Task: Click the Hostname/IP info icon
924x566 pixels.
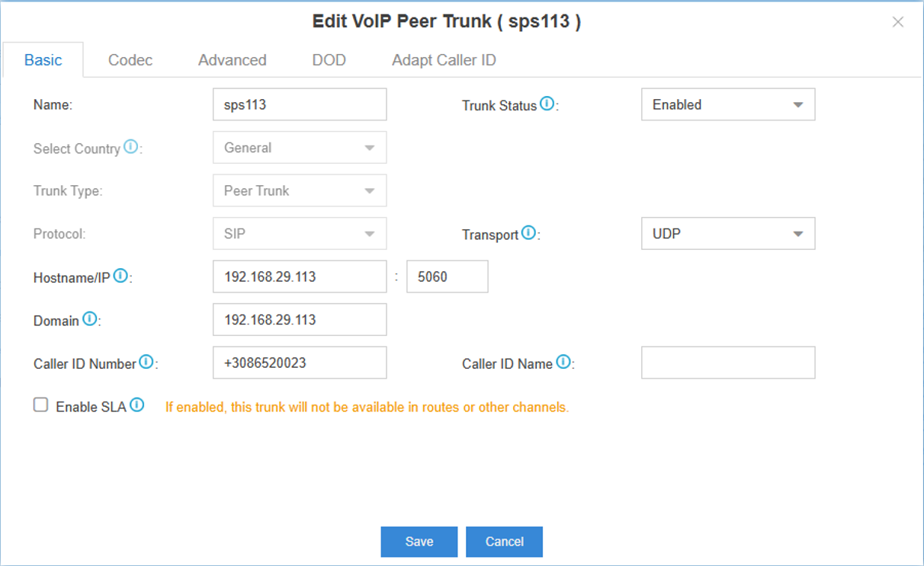Action: coord(120,276)
